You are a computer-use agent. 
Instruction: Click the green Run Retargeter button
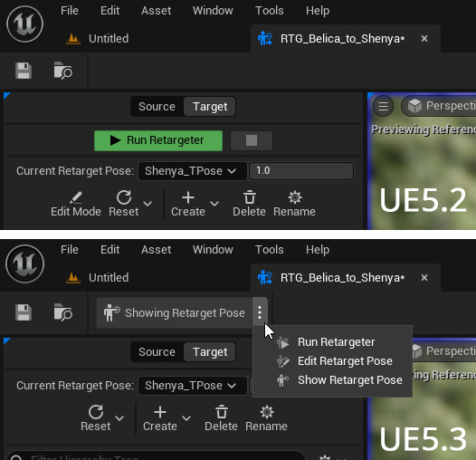coord(158,140)
